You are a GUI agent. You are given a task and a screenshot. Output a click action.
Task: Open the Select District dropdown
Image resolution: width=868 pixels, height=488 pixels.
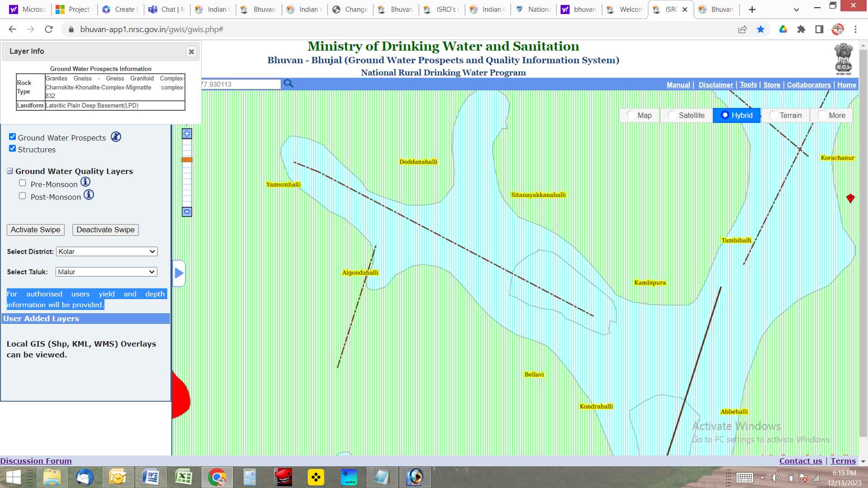tap(107, 252)
